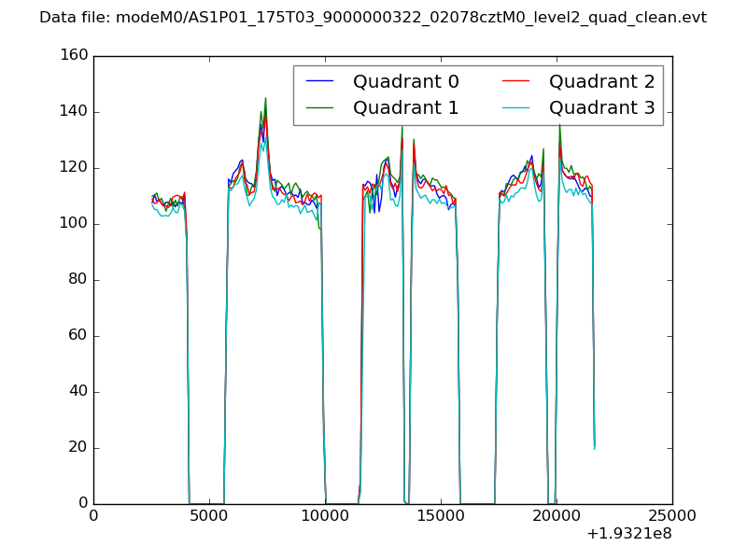Screen dimensions: 747x560
Task: Select the blue line swatch in legend
Action: [x=320, y=82]
